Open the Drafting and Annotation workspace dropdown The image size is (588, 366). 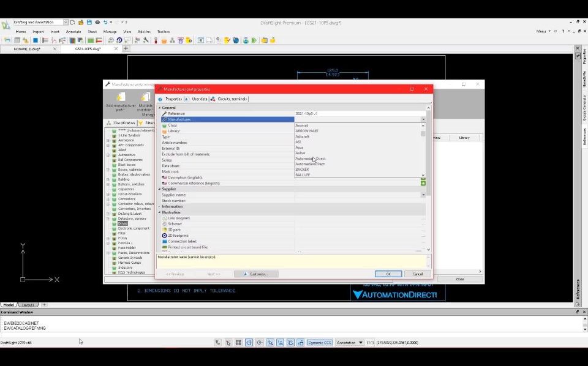click(x=66, y=23)
